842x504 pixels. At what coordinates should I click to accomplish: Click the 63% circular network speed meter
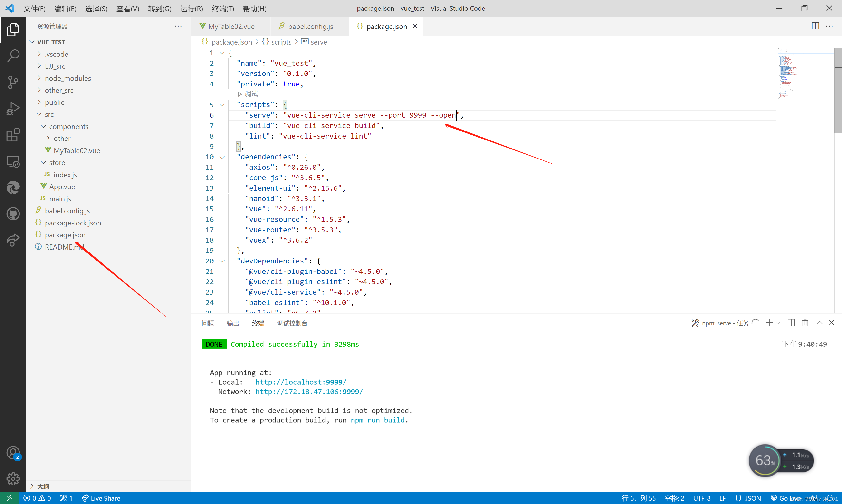[765, 460]
